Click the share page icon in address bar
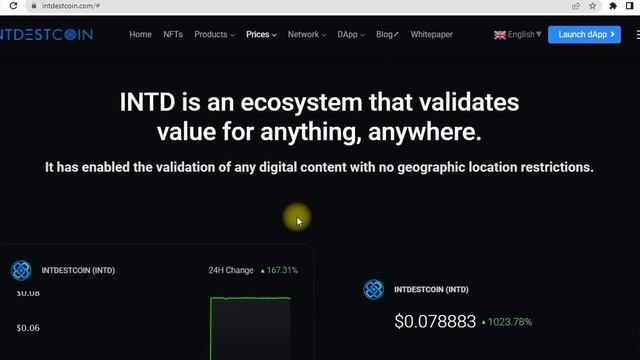The image size is (640, 360). tap(576, 6)
